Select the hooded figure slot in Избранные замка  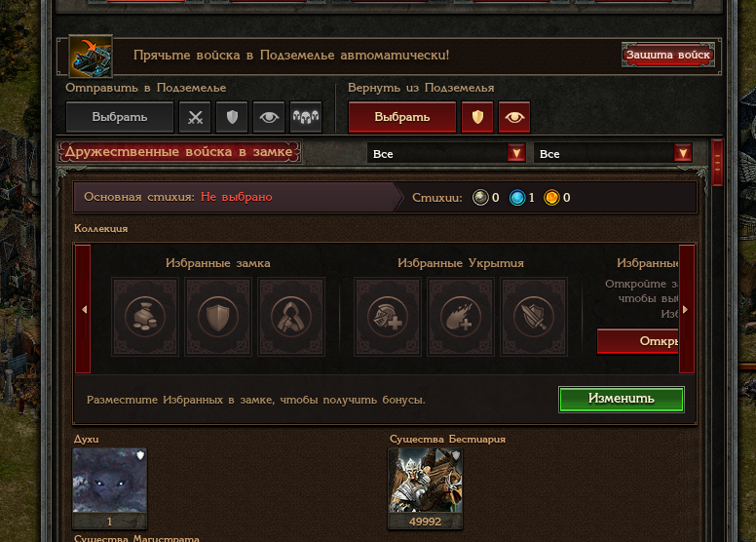[291, 317]
